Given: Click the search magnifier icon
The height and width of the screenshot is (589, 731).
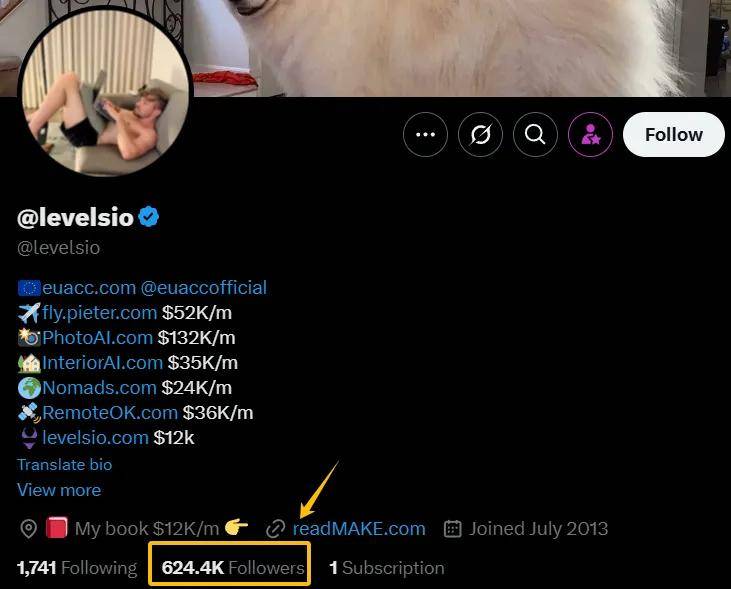Looking at the screenshot, I should pyautogui.click(x=535, y=134).
